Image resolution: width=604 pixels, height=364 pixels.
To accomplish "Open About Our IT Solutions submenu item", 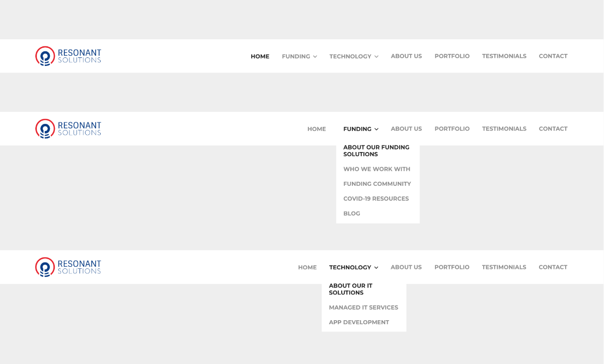I will click(x=350, y=289).
